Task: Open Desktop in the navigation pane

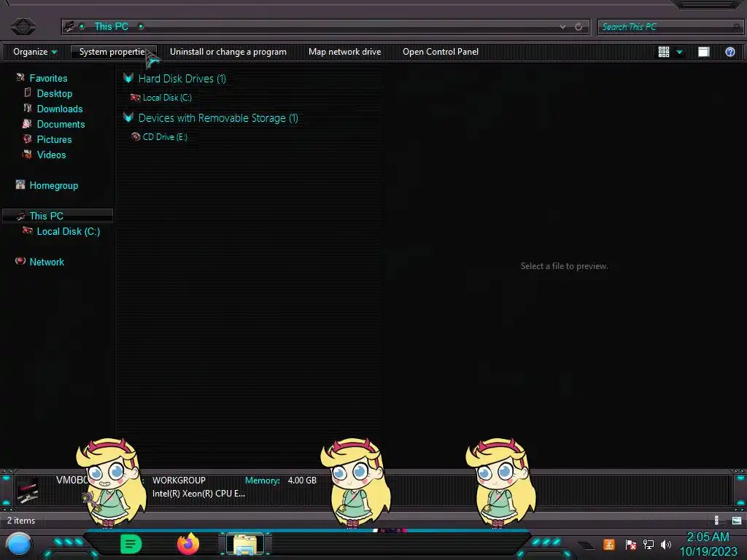Action: pyautogui.click(x=54, y=93)
